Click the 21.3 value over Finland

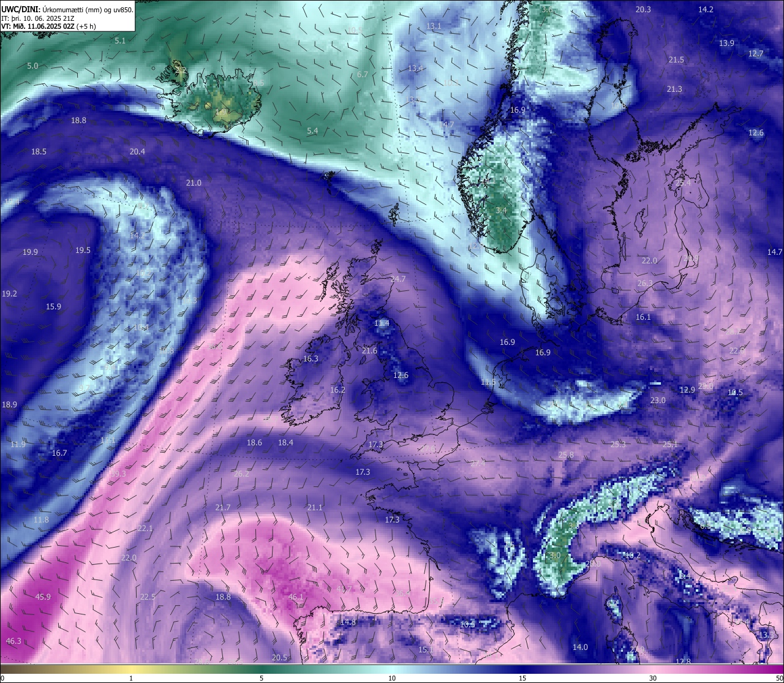point(674,89)
